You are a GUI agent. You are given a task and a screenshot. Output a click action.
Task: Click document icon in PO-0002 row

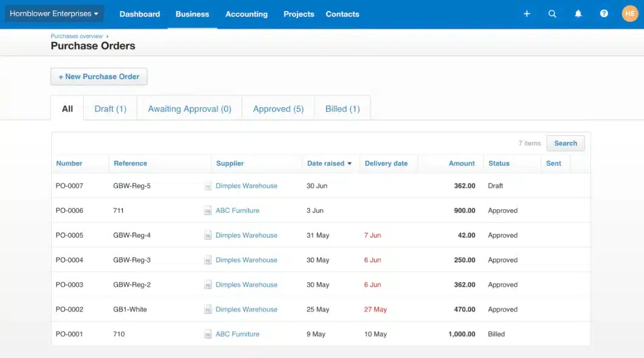click(208, 309)
